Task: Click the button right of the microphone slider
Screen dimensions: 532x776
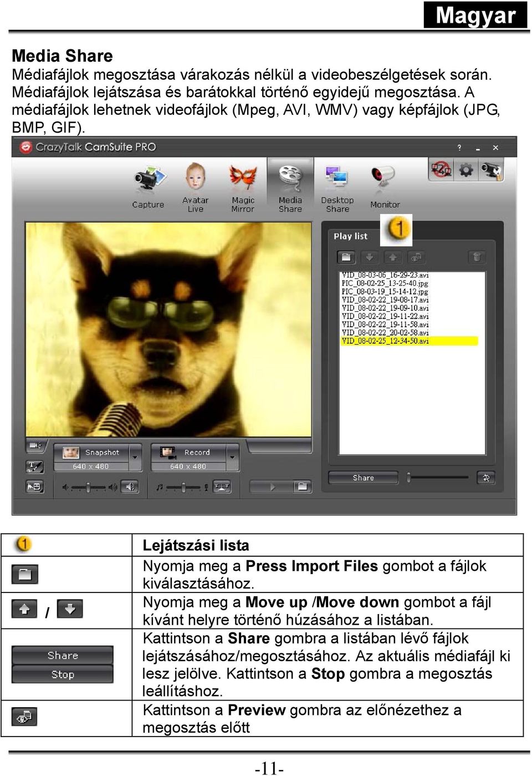Action: pos(222,487)
